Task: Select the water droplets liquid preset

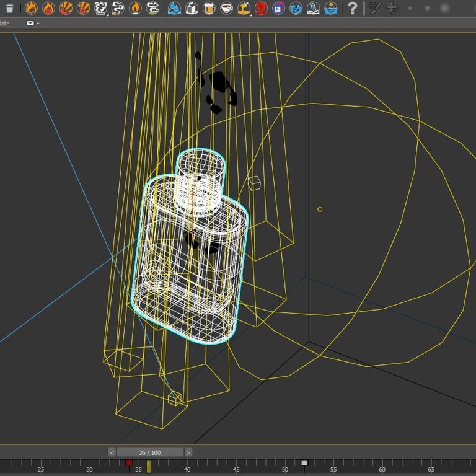Action: pyautogui.click(x=175, y=8)
